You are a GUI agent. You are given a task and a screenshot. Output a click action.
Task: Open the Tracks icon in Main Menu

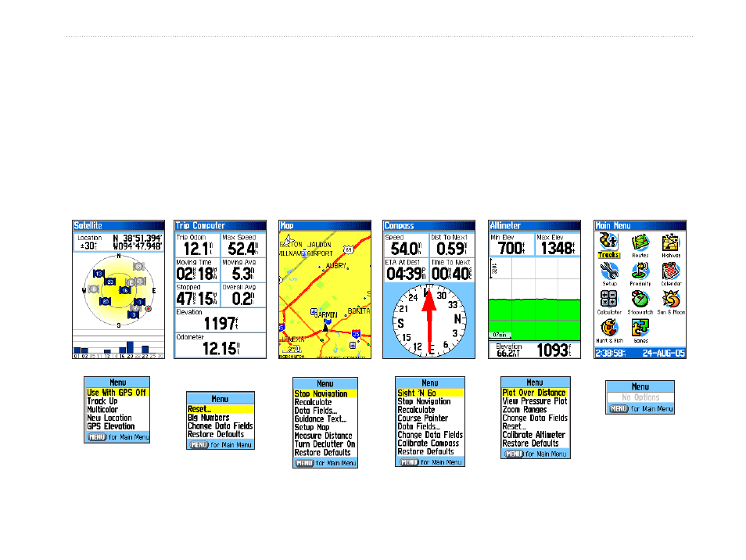[608, 242]
